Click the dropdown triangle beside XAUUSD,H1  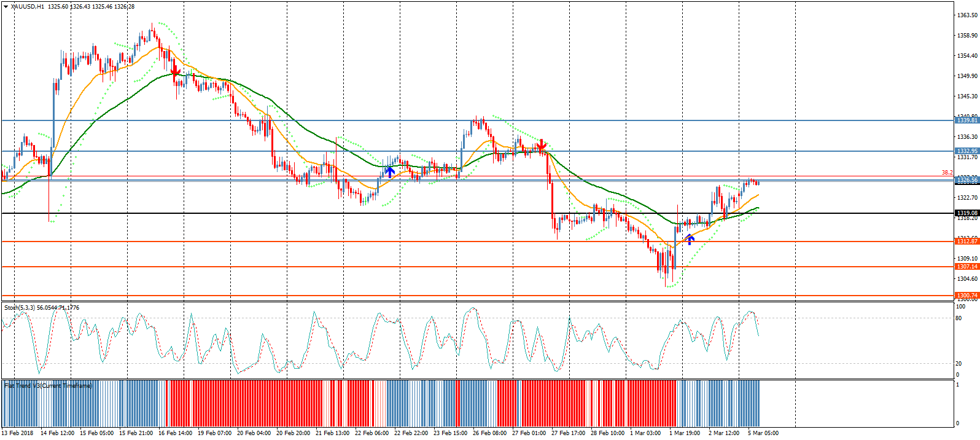pyautogui.click(x=6, y=6)
